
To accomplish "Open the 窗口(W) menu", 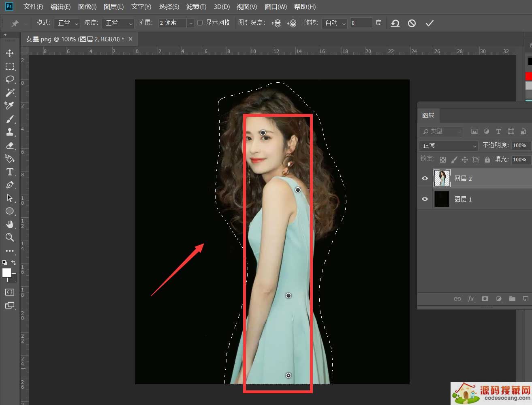I will point(276,7).
